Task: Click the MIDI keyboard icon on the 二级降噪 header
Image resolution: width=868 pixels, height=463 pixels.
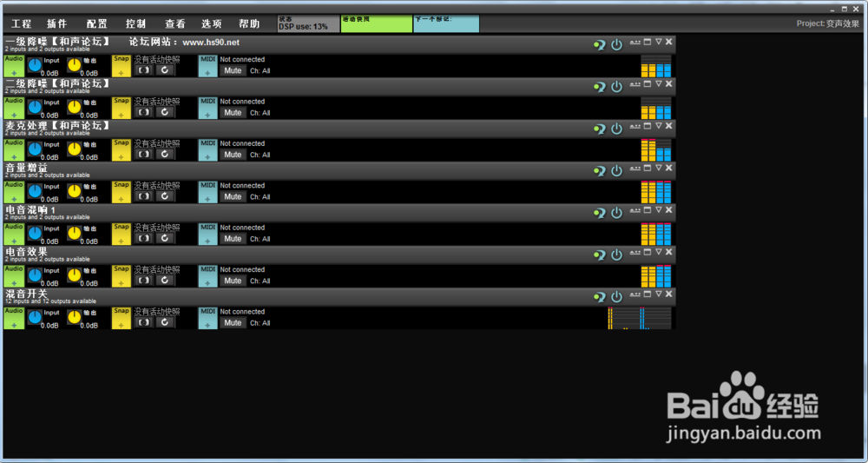Action: (635, 83)
